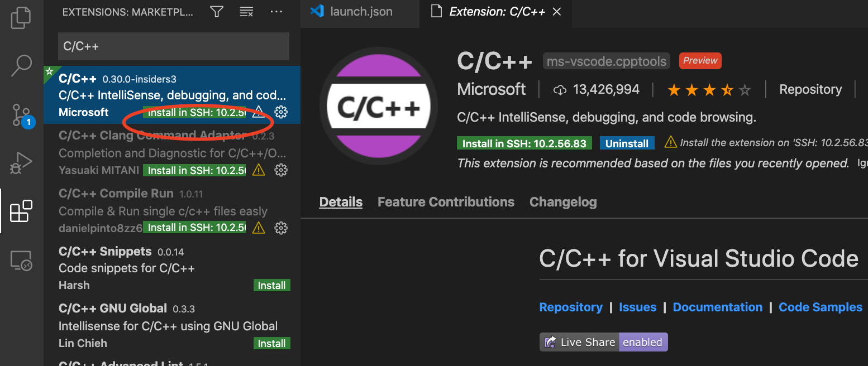
Task: Clear extensions search results icon
Action: coord(246,12)
